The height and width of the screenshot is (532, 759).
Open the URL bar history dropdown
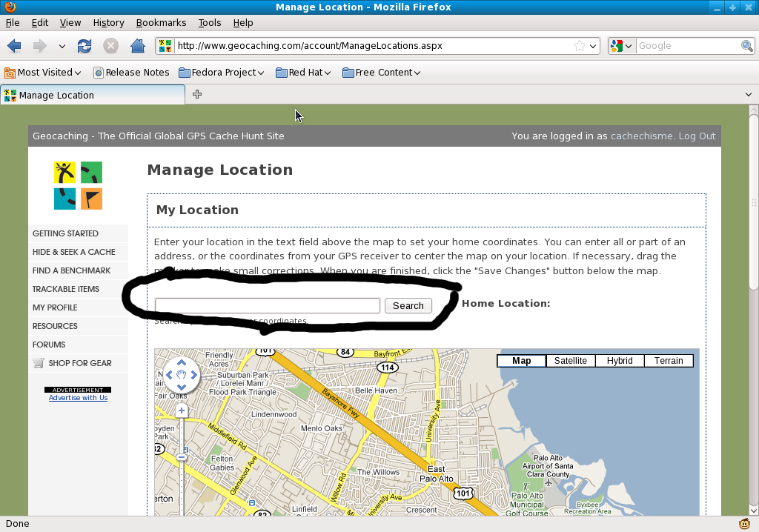coord(593,47)
